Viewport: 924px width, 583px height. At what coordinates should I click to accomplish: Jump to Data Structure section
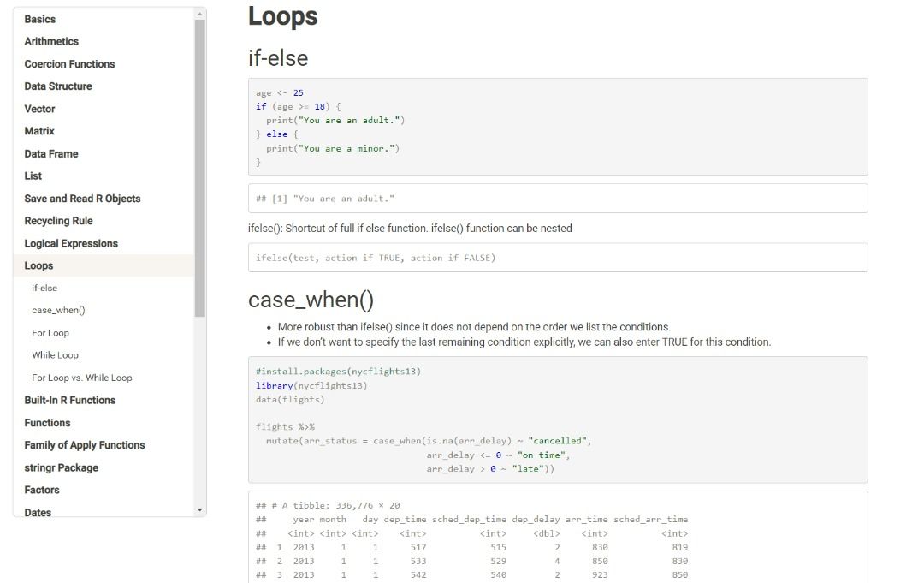[x=58, y=86]
